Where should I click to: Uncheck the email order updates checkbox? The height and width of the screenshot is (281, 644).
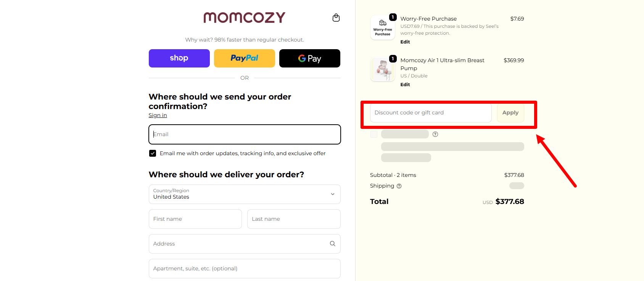click(153, 153)
